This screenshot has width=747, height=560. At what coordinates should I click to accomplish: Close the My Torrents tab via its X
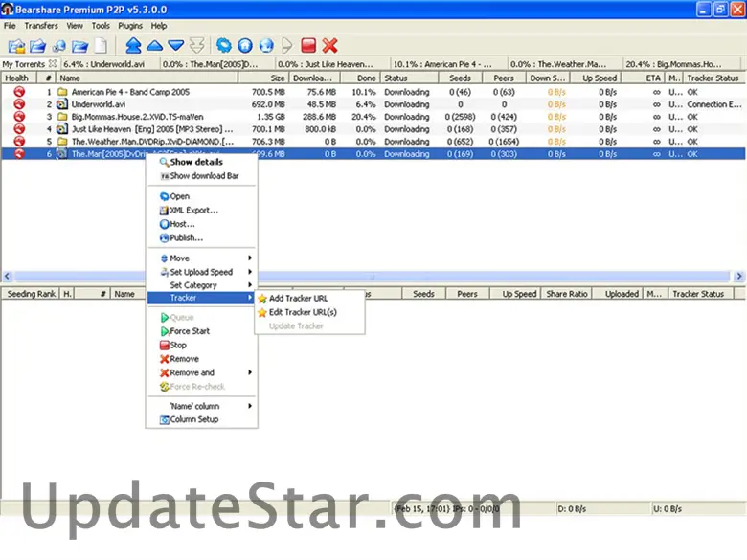pyautogui.click(x=53, y=63)
